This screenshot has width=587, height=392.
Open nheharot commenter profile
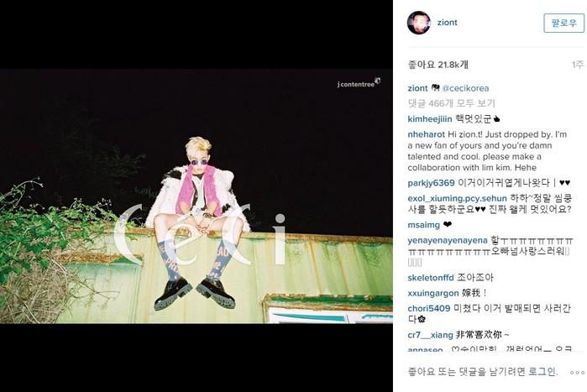426,134
